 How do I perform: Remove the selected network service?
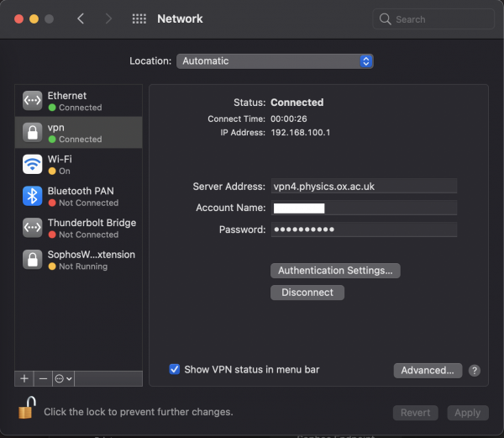click(x=43, y=379)
